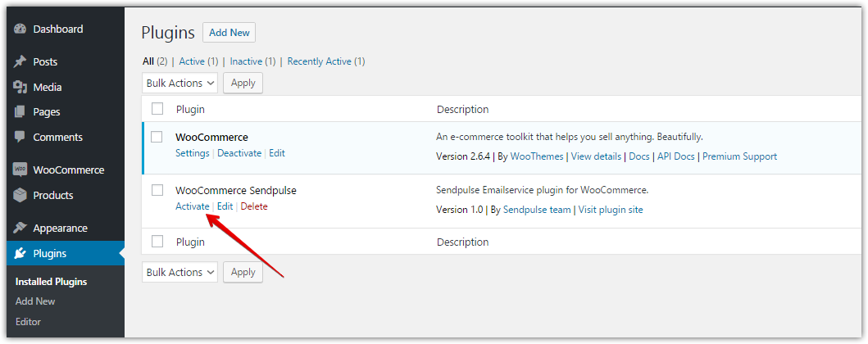The height and width of the screenshot is (344, 868).
Task: Expand the bottom Bulk Actions dropdown
Action: pos(180,272)
